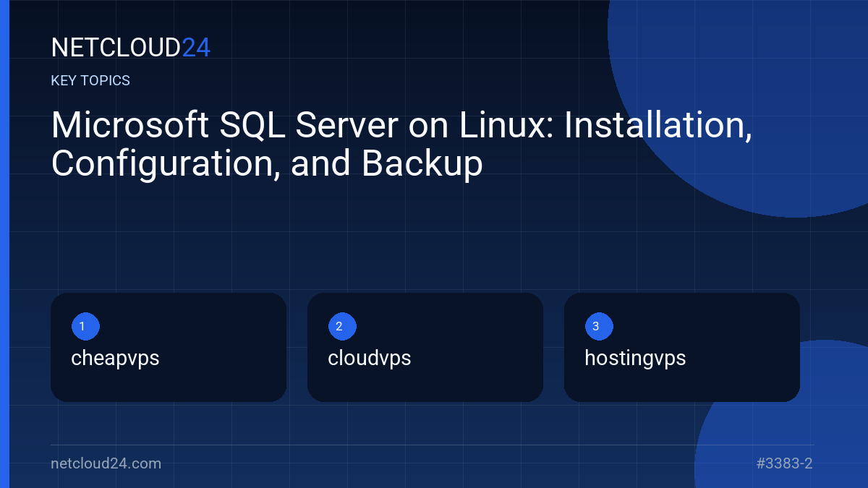Open the hostingvps topic card

(x=682, y=347)
